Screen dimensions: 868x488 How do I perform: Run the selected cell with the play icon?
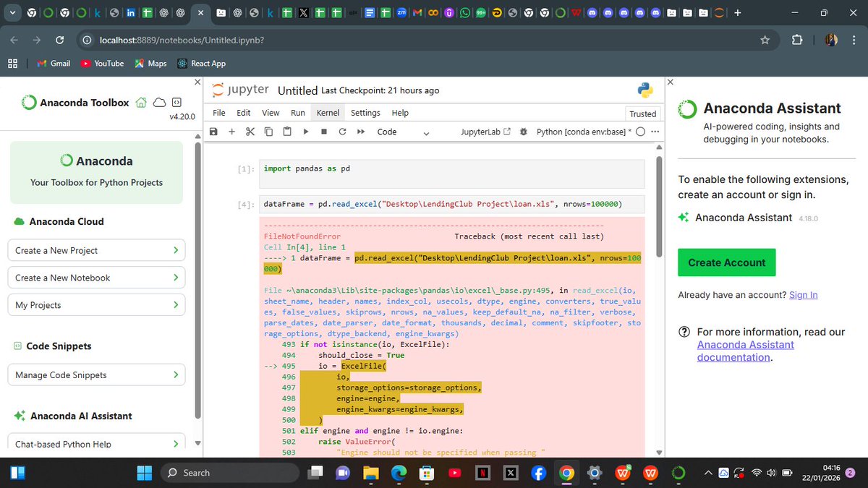(305, 132)
